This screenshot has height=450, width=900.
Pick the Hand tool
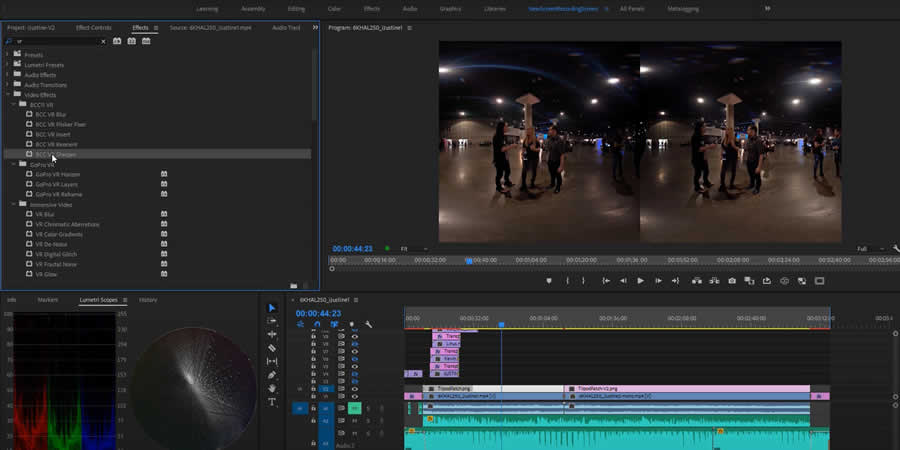pos(272,389)
